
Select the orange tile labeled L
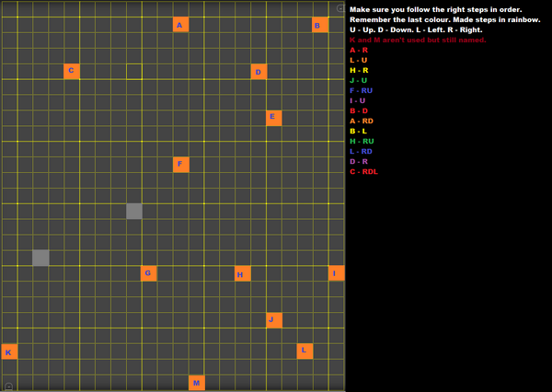click(x=305, y=352)
